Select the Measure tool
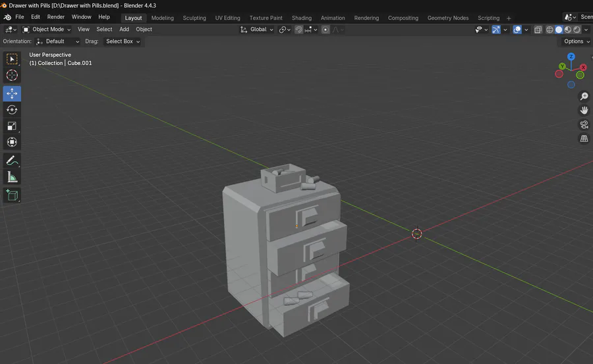This screenshot has height=364, width=593. 12,177
